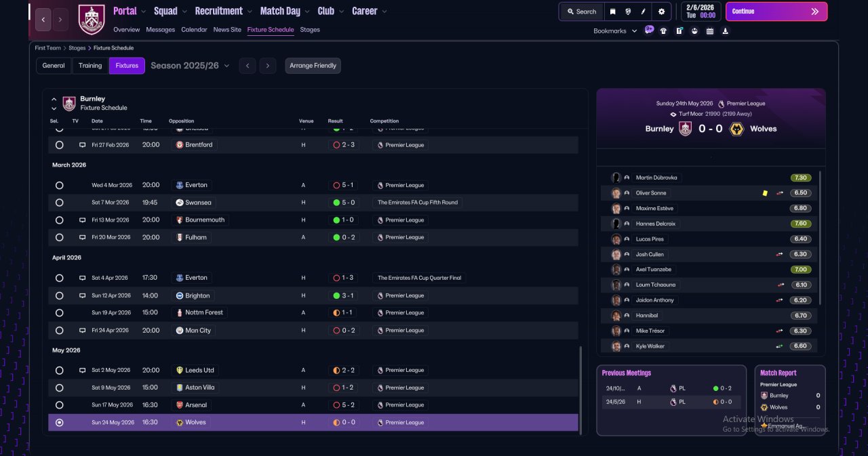Switch to the Training tab
Screen dimensions: 868x456
[90, 66]
